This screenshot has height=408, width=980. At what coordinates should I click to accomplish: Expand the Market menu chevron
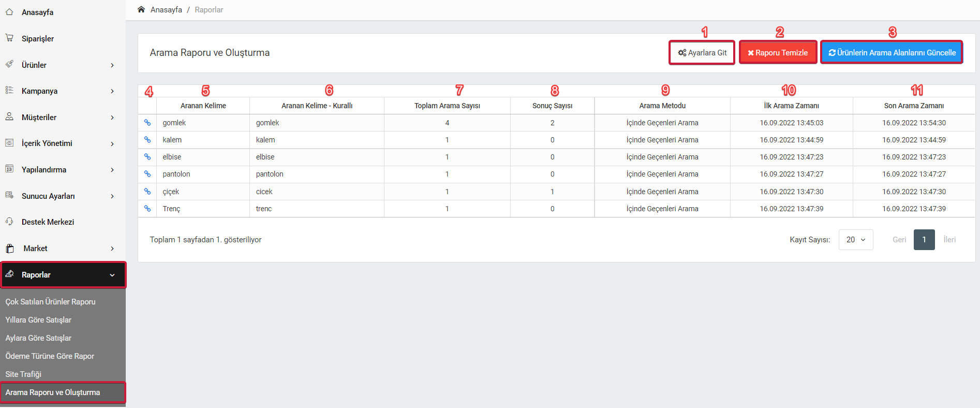click(112, 249)
